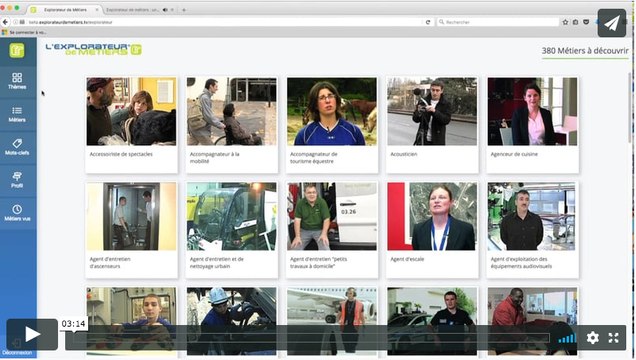This screenshot has width=636, height=360.
Task: Open the Agent d'entretien d'ascenseurs card
Action: [131, 230]
